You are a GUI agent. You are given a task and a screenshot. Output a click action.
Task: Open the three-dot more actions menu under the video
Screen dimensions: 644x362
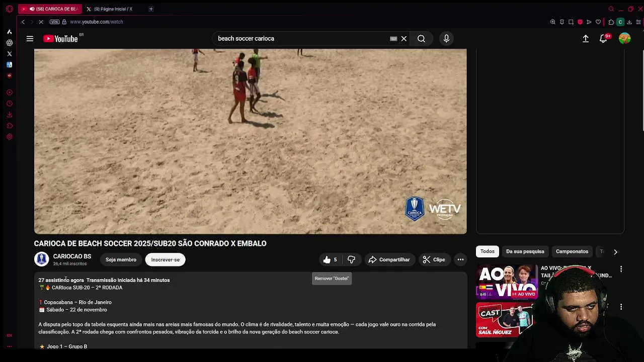(460, 259)
